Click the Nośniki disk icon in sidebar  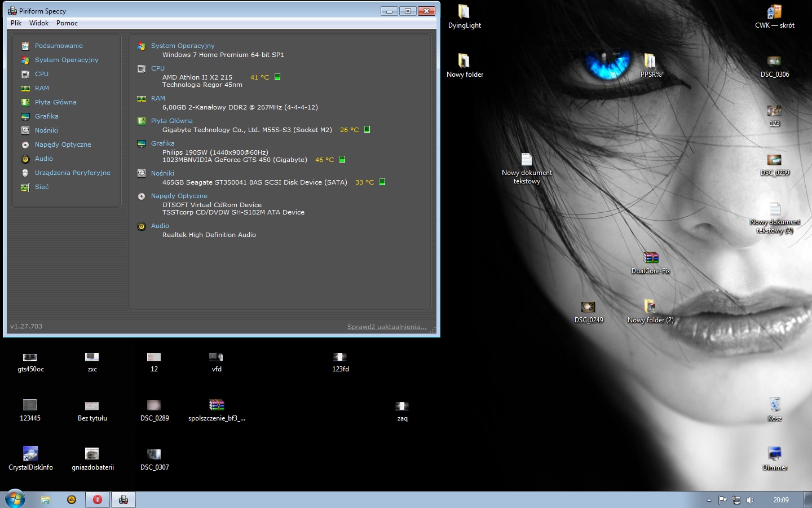pos(25,130)
